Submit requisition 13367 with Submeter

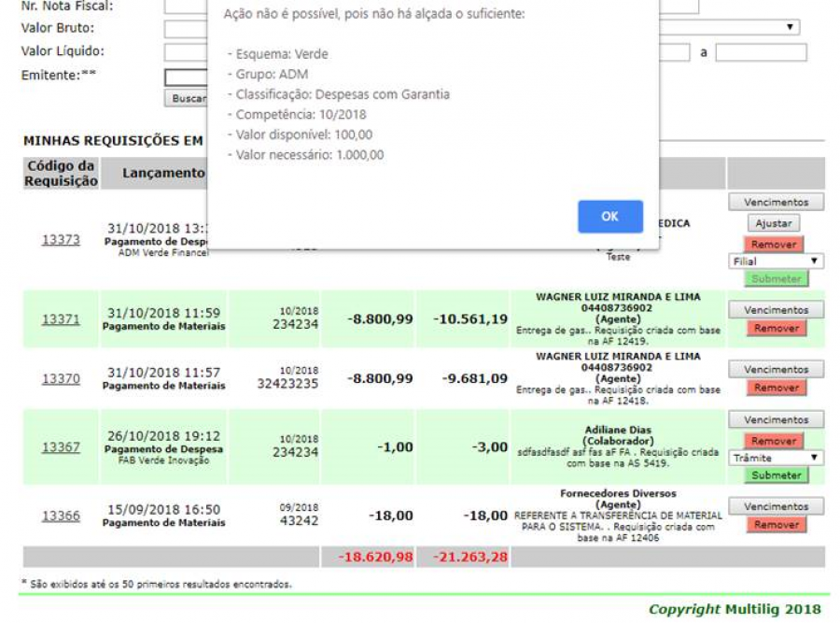click(776, 475)
